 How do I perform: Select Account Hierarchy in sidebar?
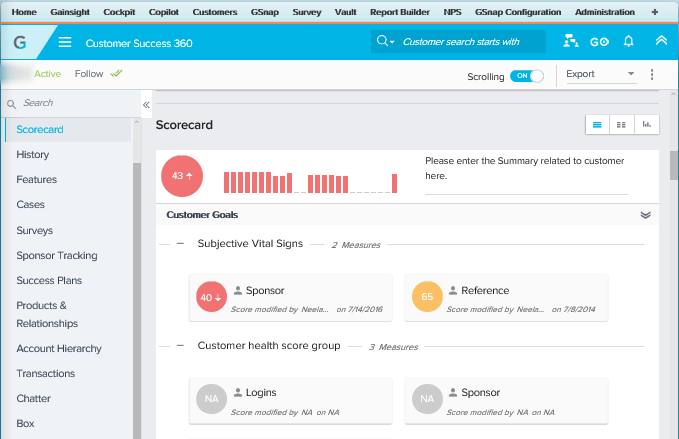point(59,349)
